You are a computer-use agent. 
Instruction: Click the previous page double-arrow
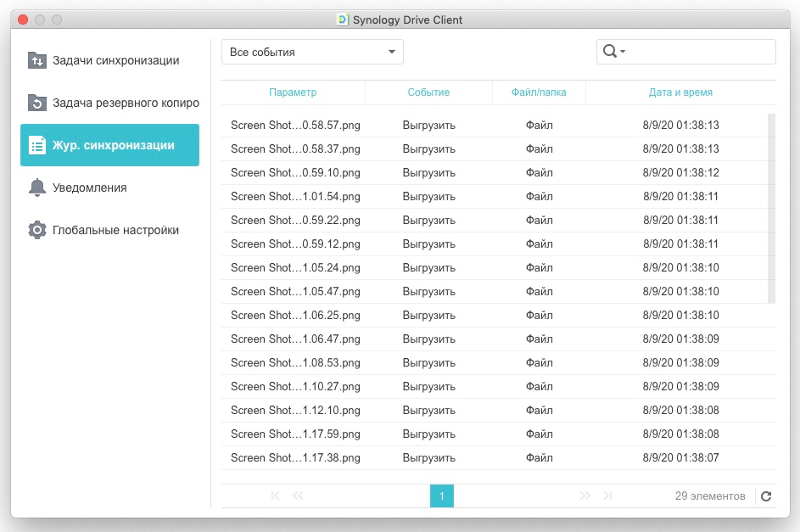tap(298, 496)
